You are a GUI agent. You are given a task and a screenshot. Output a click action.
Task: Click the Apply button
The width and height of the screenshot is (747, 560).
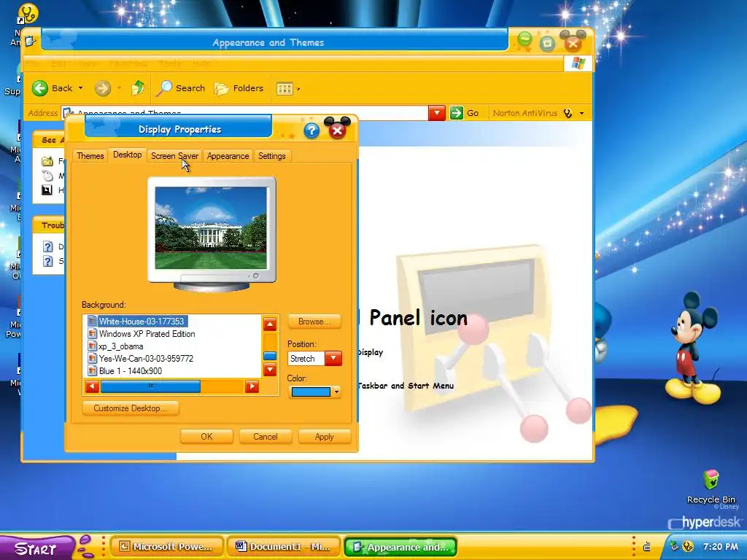[x=325, y=437]
